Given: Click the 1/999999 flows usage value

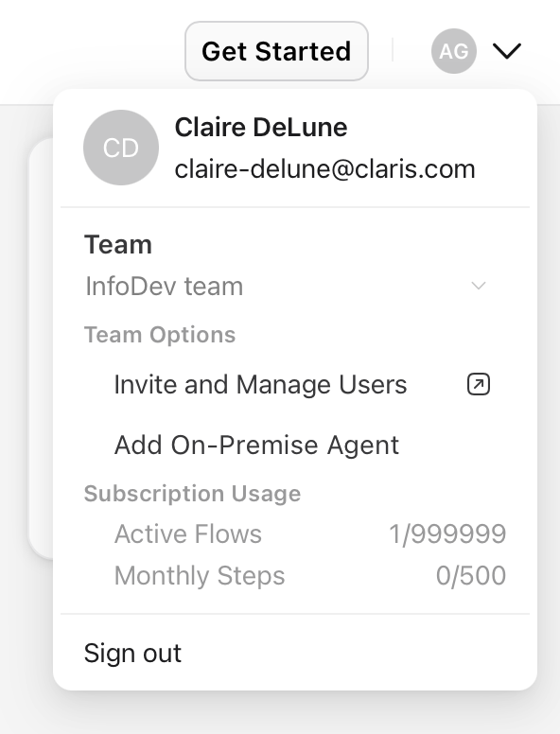Looking at the screenshot, I should (447, 534).
